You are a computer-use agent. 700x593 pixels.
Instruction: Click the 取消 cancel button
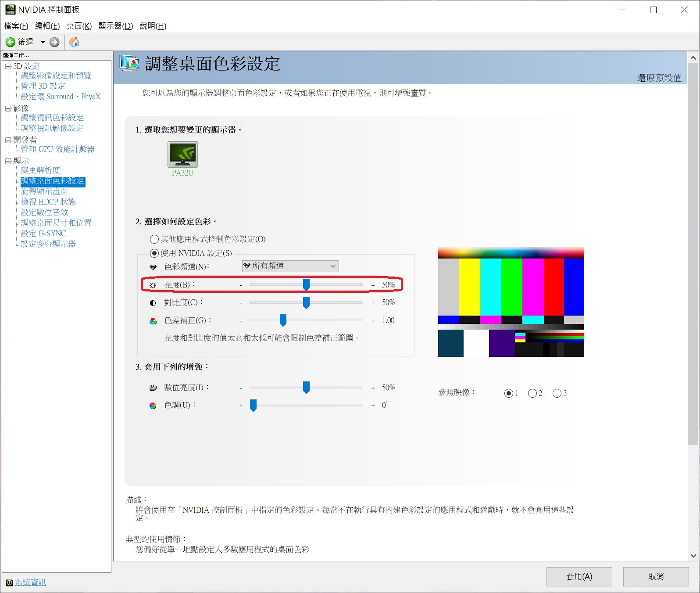pos(656,576)
